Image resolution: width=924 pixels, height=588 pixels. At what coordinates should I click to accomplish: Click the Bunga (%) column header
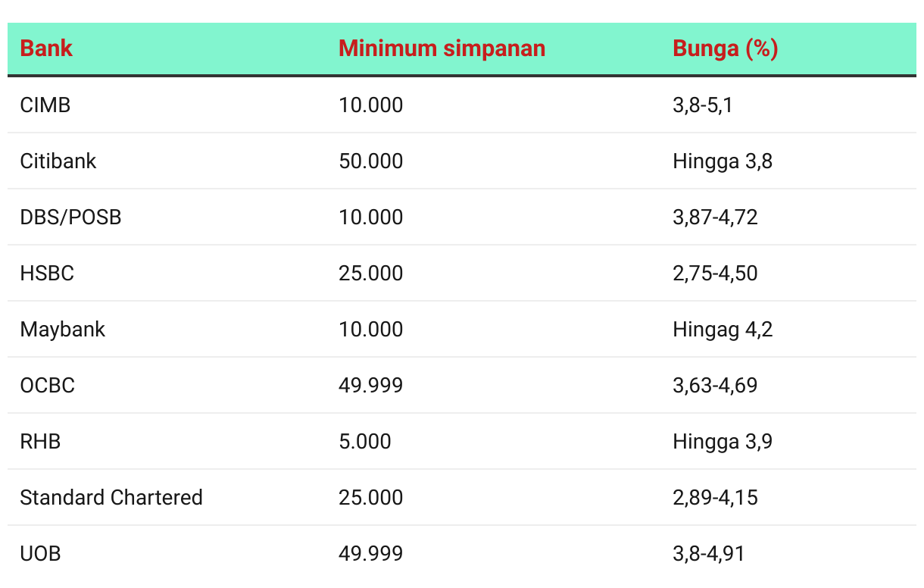(x=725, y=48)
